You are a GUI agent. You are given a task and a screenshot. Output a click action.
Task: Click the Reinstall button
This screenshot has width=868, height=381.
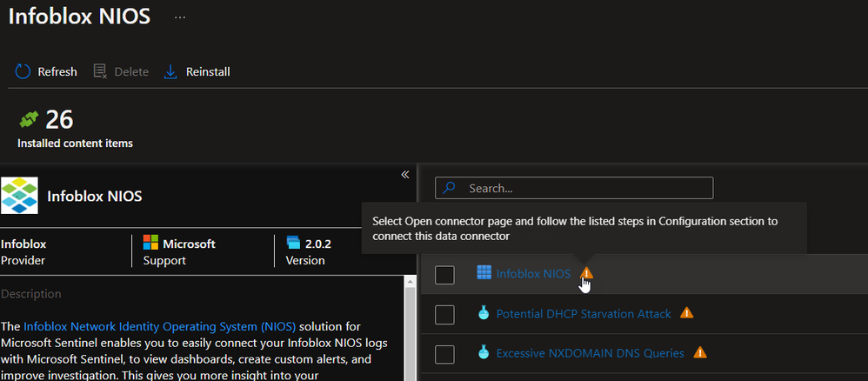(x=197, y=71)
